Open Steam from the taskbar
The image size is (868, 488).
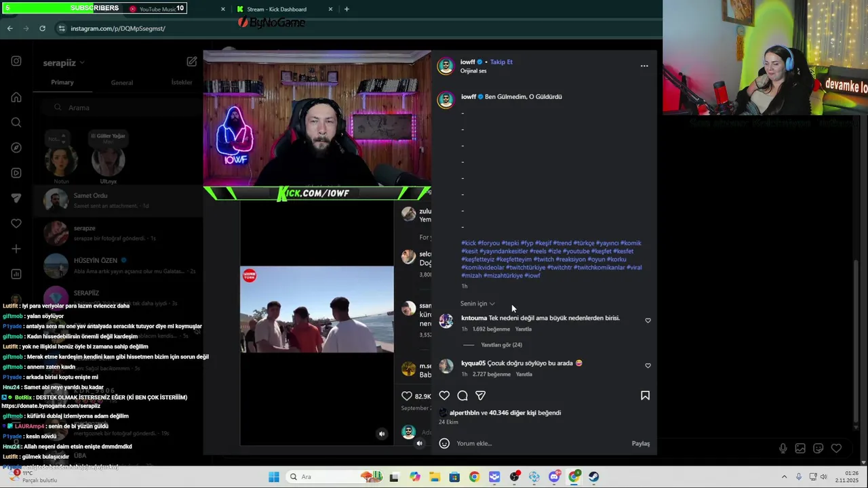(593, 476)
